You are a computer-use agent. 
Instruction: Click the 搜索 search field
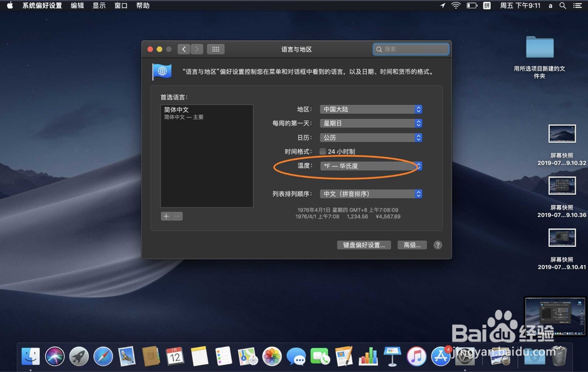(411, 49)
